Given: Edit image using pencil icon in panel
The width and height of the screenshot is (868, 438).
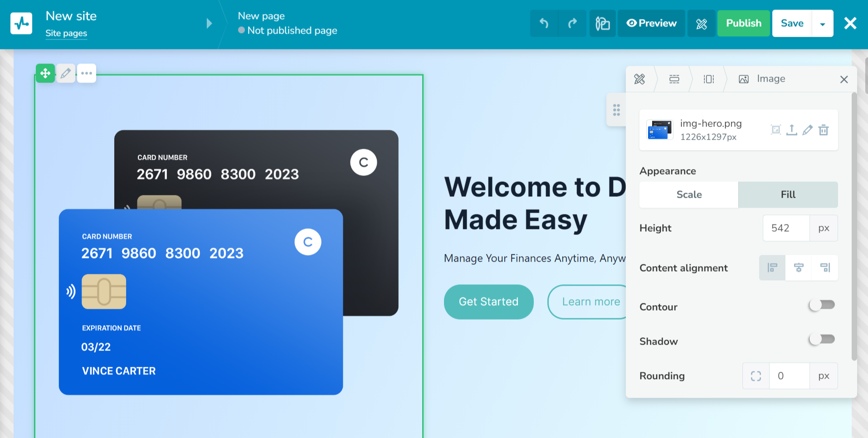Looking at the screenshot, I should point(807,130).
